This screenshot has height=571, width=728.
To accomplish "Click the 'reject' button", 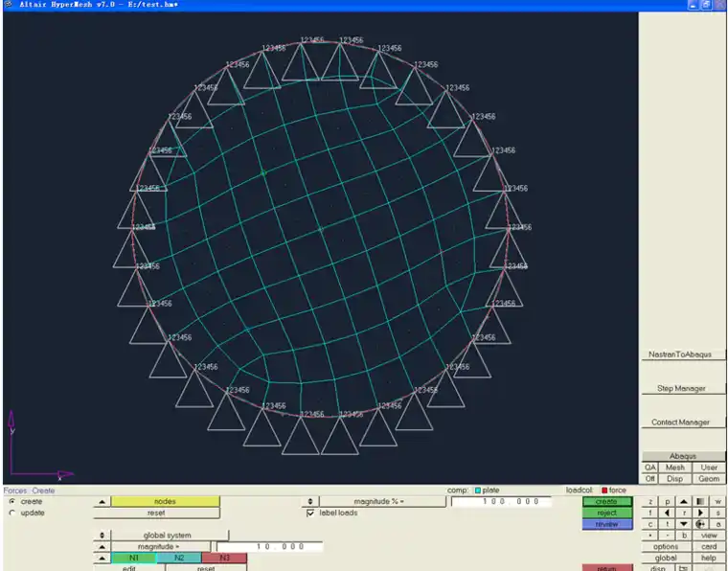I will tap(607, 513).
